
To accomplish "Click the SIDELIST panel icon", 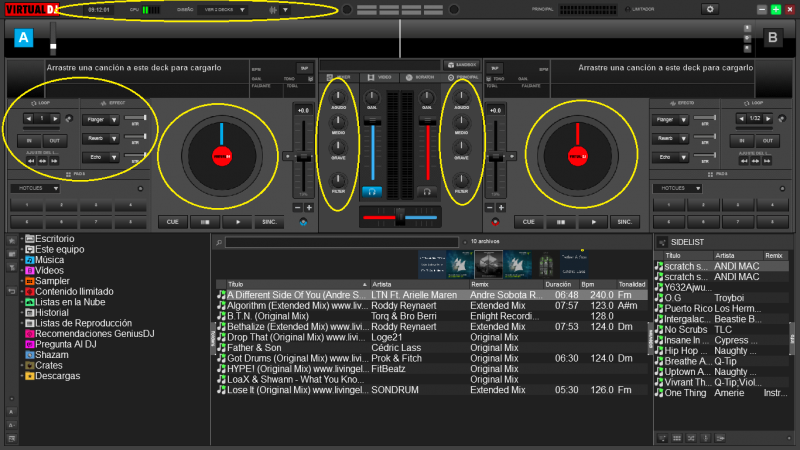I will pos(662,242).
